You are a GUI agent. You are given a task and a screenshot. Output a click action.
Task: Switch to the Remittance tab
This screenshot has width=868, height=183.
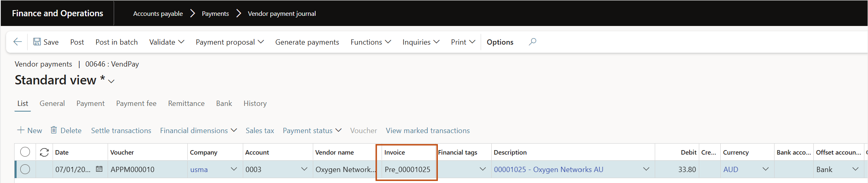186,103
